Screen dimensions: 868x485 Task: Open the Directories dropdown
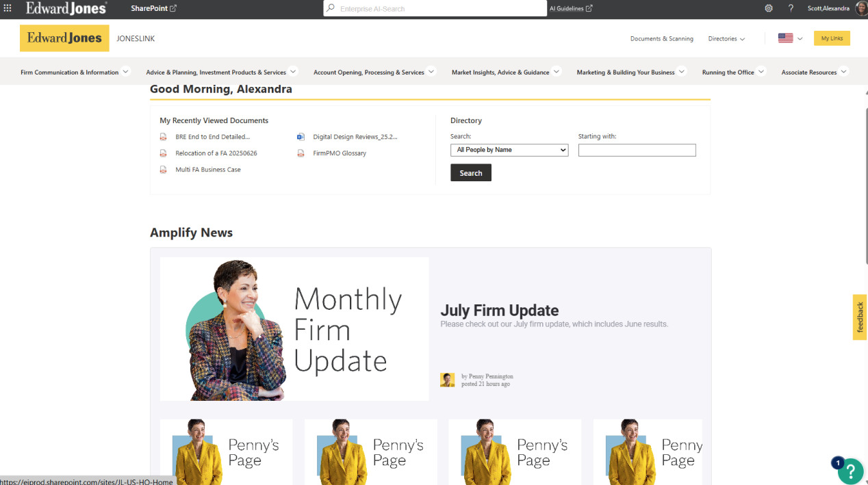726,39
